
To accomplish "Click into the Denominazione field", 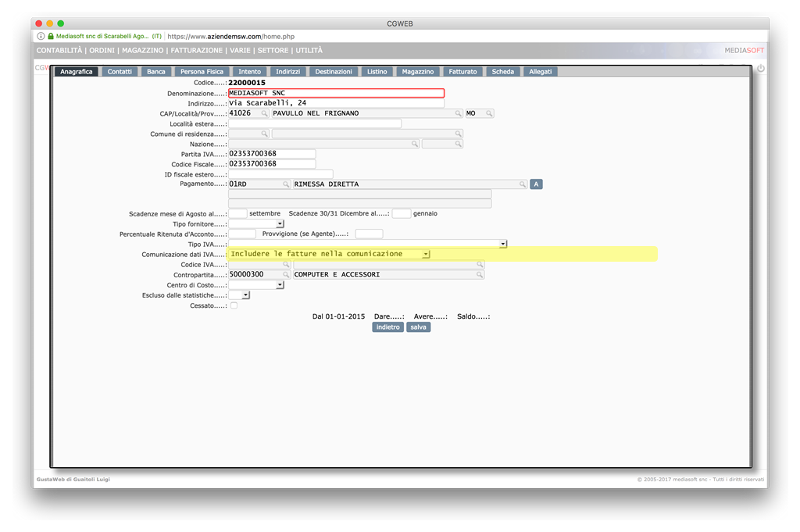I will [x=336, y=93].
